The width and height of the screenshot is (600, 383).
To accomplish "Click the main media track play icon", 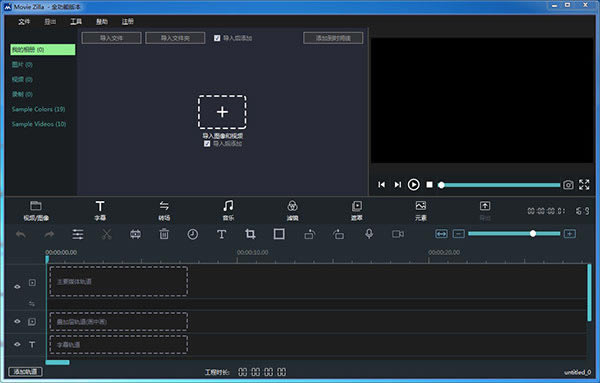I will (32, 283).
